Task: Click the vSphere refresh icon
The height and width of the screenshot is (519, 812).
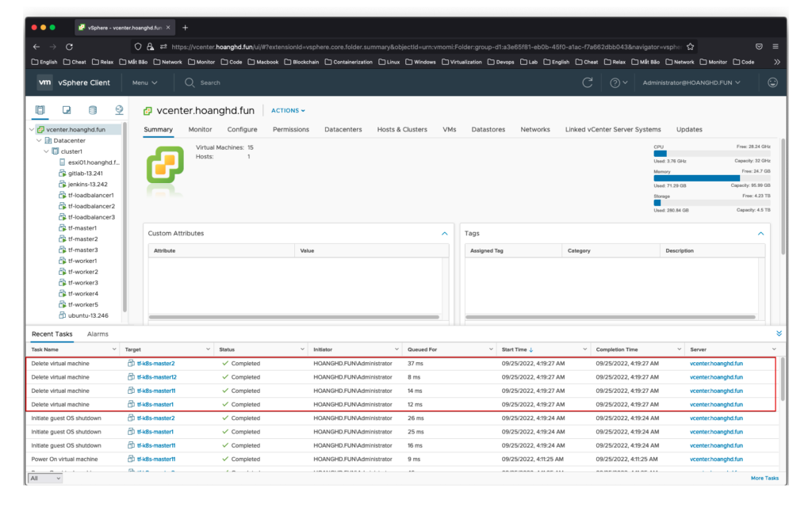Action: (588, 82)
